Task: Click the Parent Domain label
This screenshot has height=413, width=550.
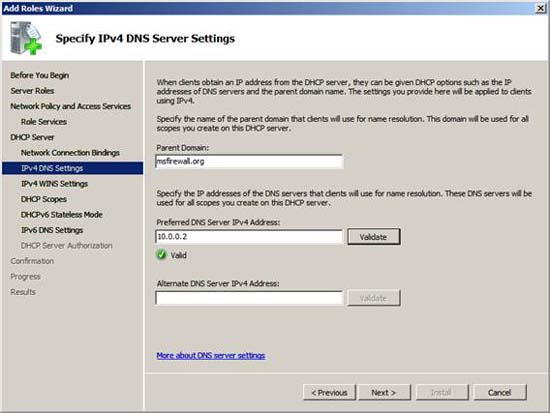Action: coord(182,148)
